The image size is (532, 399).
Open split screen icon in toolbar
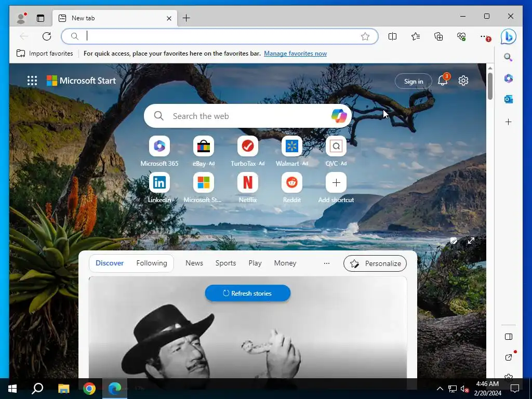coord(393,36)
